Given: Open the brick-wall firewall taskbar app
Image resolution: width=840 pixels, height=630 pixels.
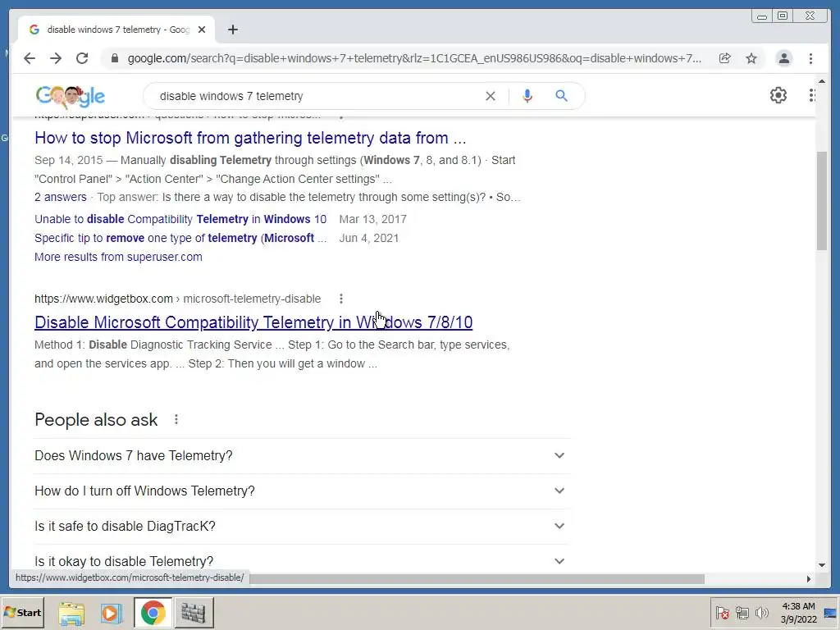Looking at the screenshot, I should point(194,613).
